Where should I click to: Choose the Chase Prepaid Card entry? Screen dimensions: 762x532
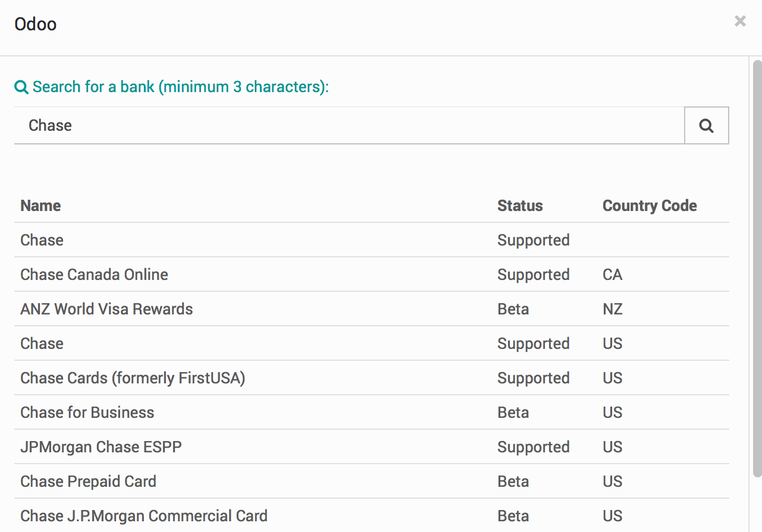pos(372,481)
